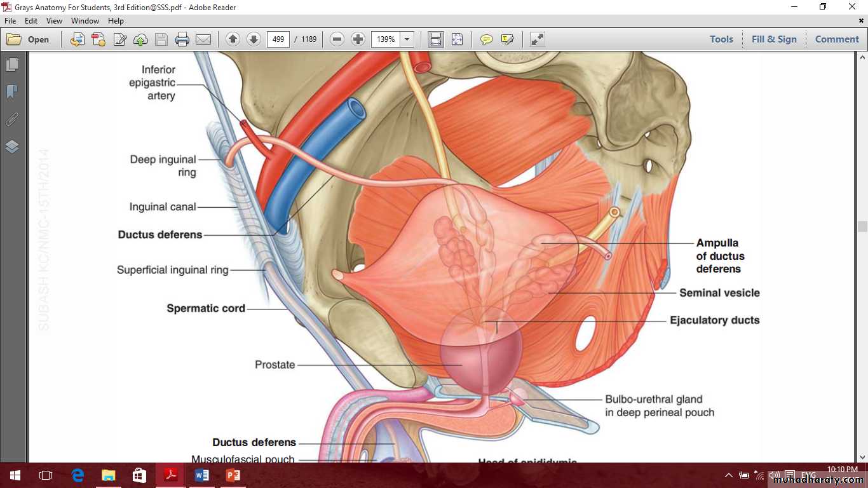Open the zoom level dropdown arrow
Image resolution: width=868 pixels, height=488 pixels.
(407, 39)
